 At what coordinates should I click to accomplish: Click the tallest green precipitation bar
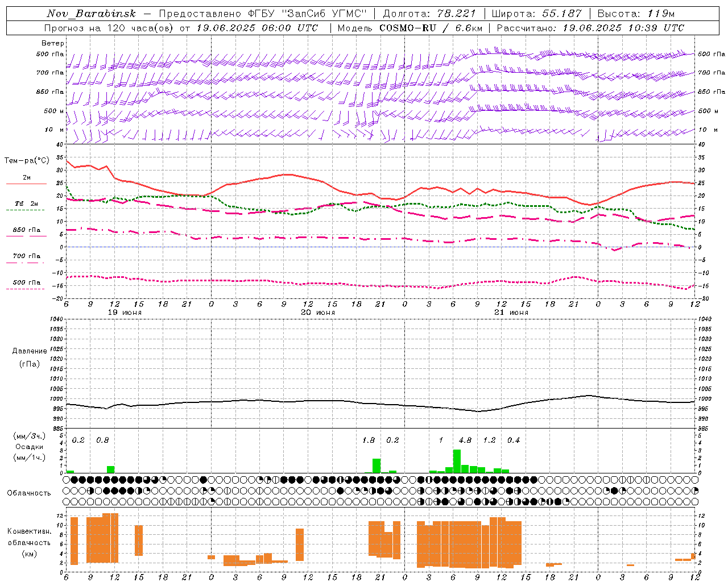pyautogui.click(x=457, y=461)
